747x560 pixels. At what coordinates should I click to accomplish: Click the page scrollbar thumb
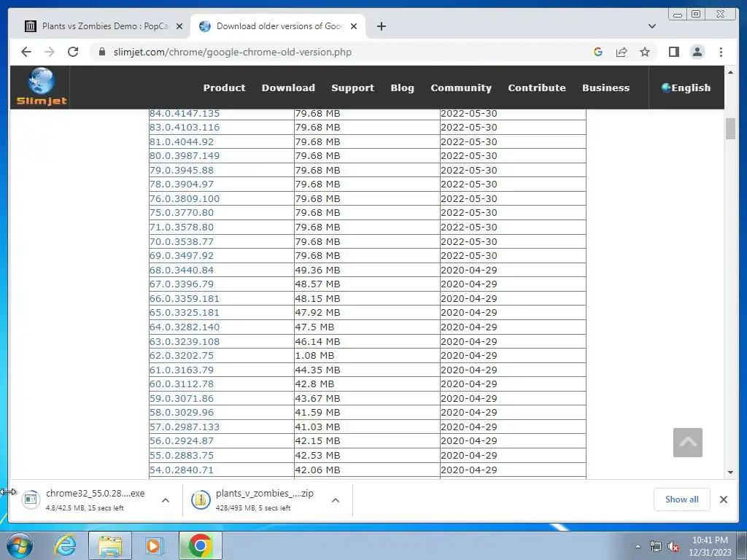730,128
